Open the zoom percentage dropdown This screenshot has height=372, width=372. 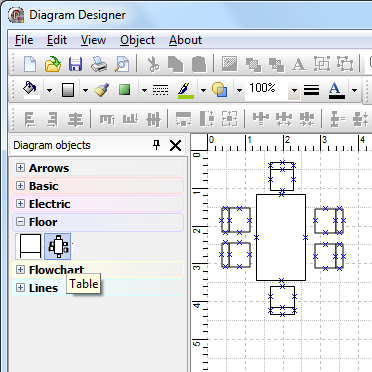click(294, 90)
